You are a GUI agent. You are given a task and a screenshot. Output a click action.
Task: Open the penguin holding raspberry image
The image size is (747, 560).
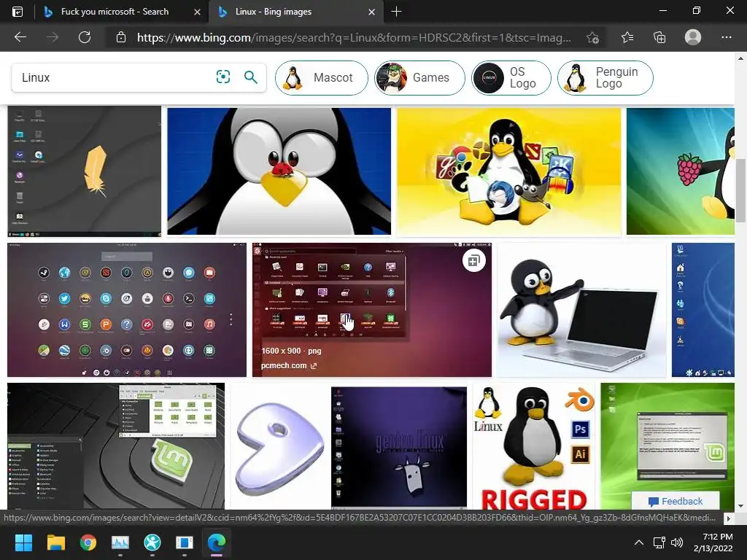tap(681, 171)
